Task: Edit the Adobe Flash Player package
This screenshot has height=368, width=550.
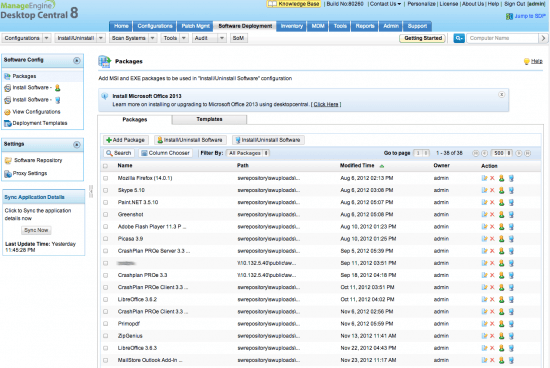Action: tap(484, 227)
